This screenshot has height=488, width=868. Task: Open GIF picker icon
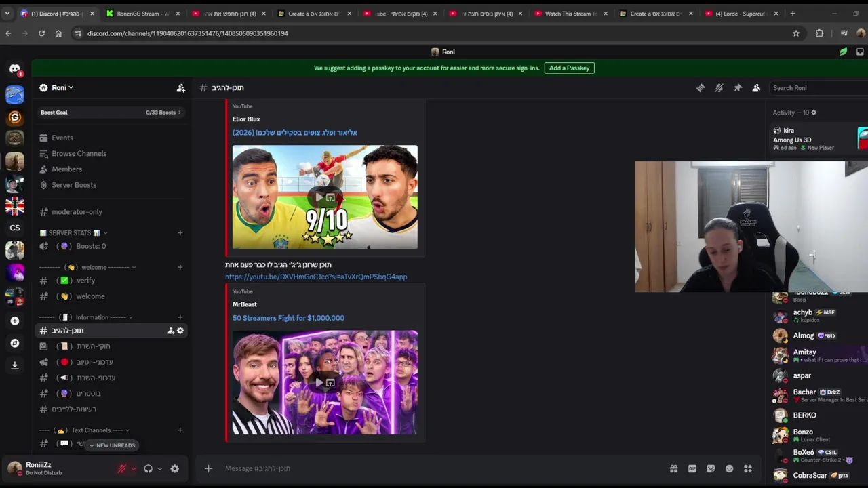pyautogui.click(x=692, y=468)
